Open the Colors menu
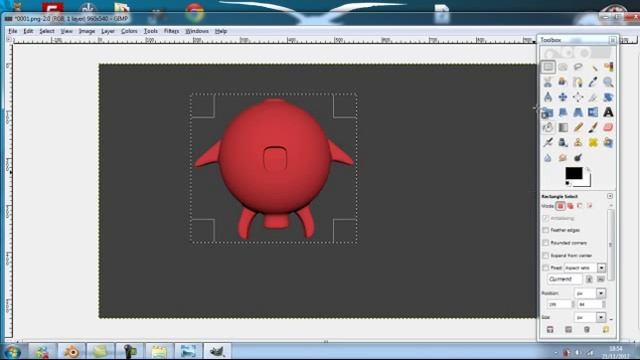The height and width of the screenshot is (360, 640). [x=129, y=31]
